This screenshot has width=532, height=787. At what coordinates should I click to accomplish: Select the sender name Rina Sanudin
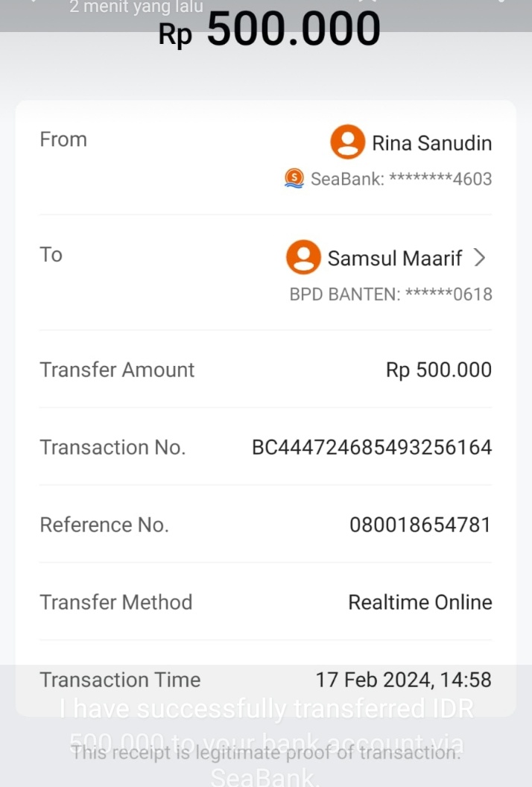431,143
